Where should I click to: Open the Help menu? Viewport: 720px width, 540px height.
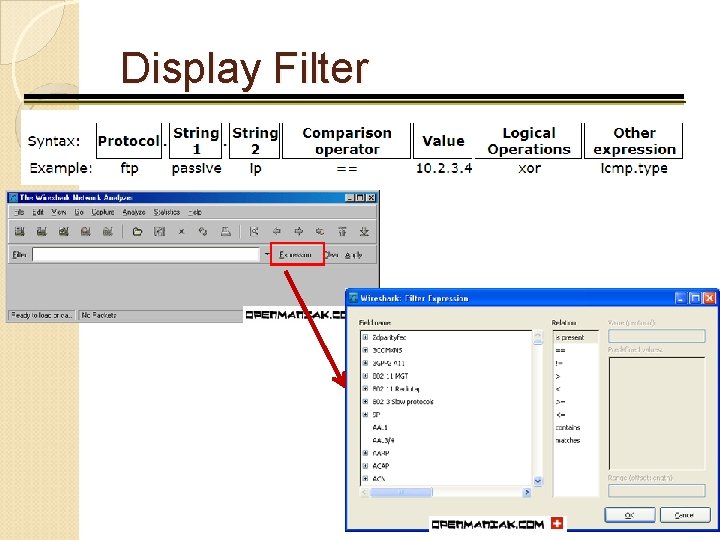coord(195,212)
